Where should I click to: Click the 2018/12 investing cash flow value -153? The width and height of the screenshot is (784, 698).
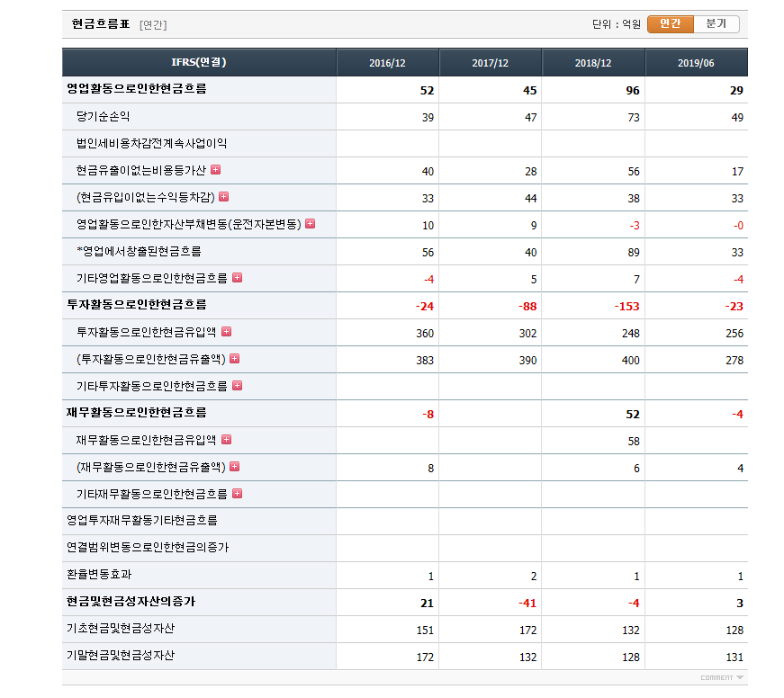tap(627, 307)
